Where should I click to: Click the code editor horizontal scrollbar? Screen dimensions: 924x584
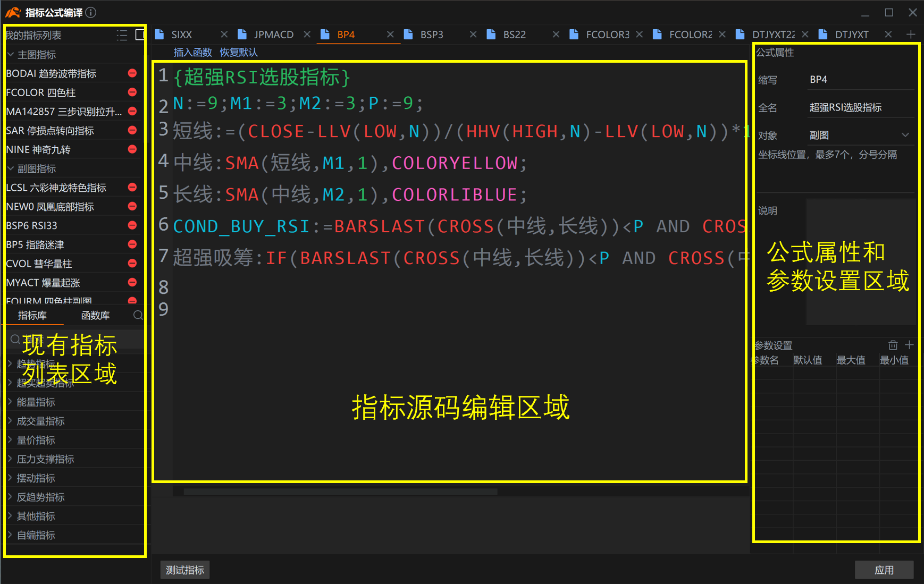(x=340, y=492)
